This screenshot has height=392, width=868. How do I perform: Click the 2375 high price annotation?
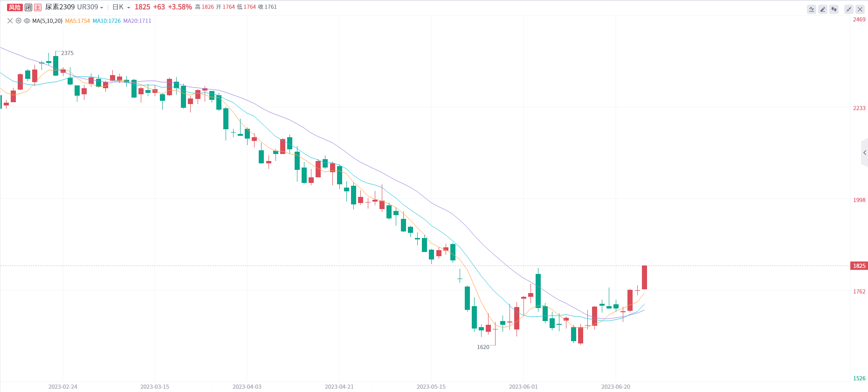67,53
